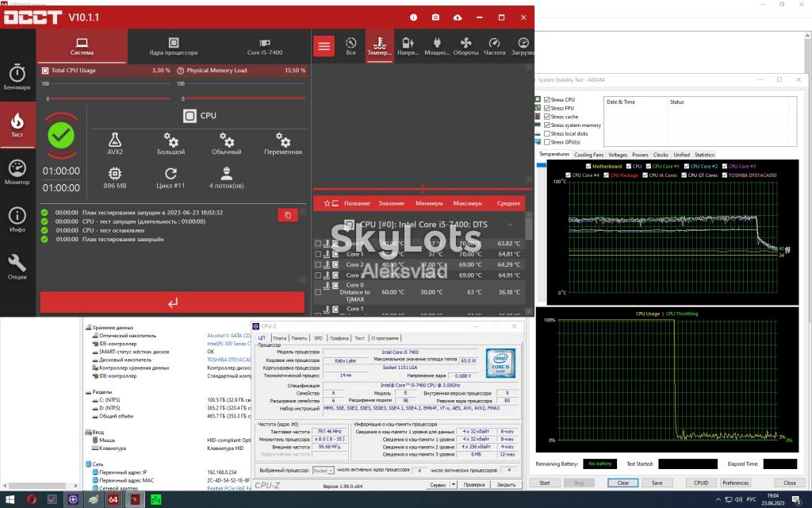The width and height of the screenshot is (812, 508).
Task: Show Обороты fan speed sensors
Action: click(465, 46)
